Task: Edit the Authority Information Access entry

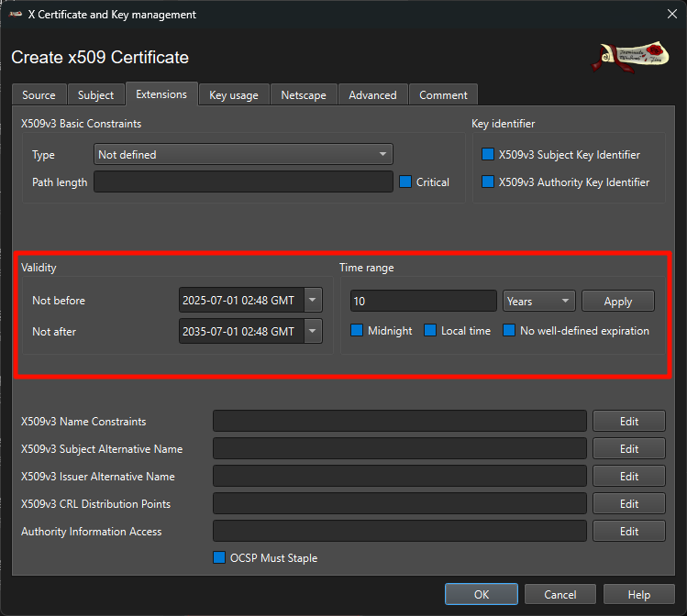Action: [x=628, y=531]
